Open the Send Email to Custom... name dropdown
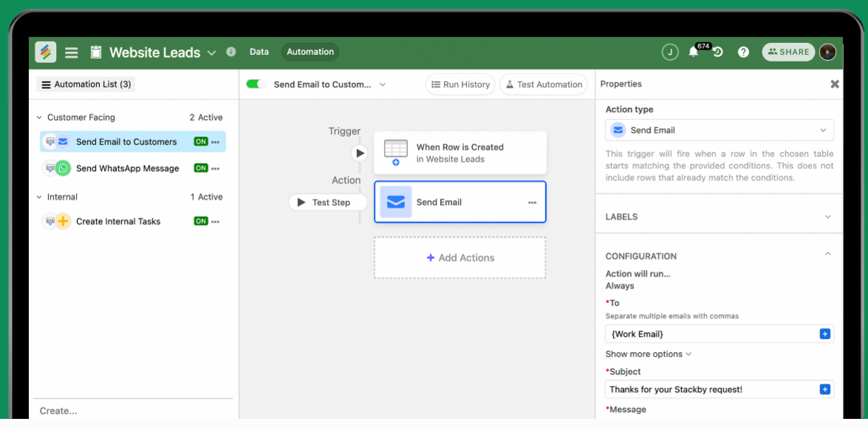Viewport: 868px width, 430px height. pyautogui.click(x=383, y=84)
